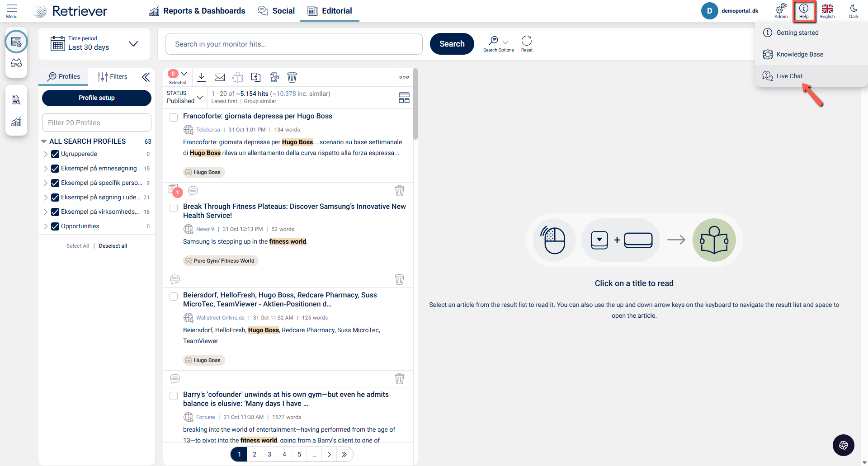Expand the Ugrupperede profile group

tap(46, 154)
